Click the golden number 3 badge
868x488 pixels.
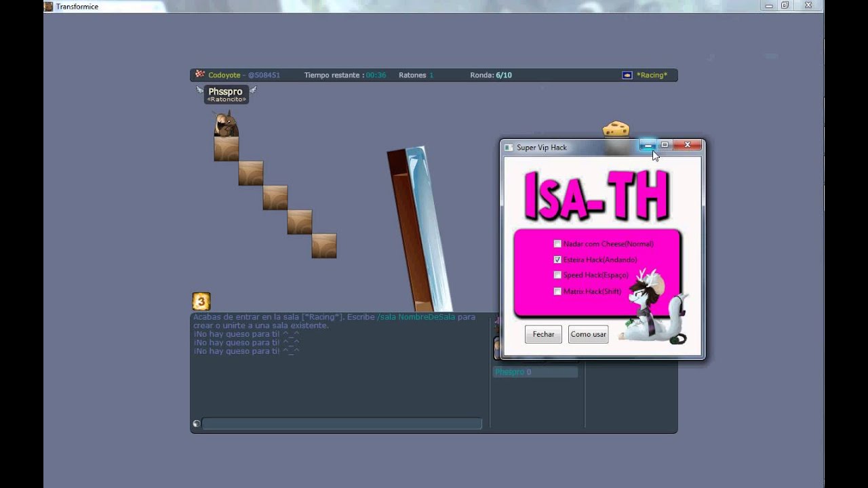click(201, 301)
